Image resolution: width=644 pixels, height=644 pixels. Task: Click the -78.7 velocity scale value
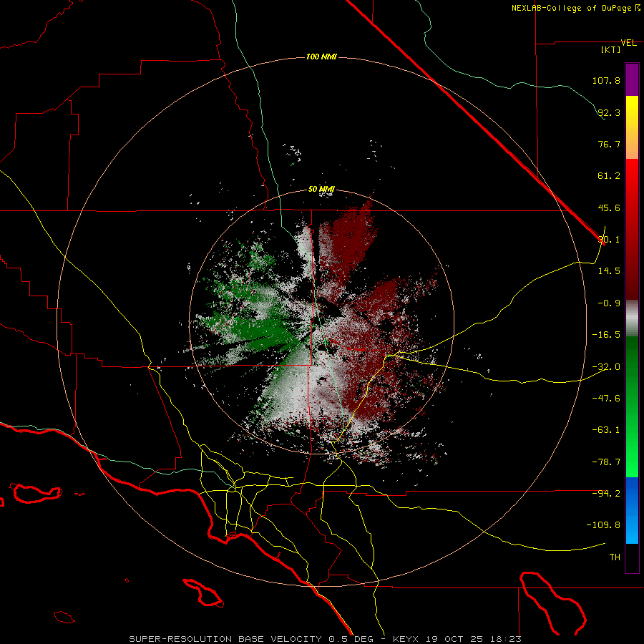click(606, 462)
